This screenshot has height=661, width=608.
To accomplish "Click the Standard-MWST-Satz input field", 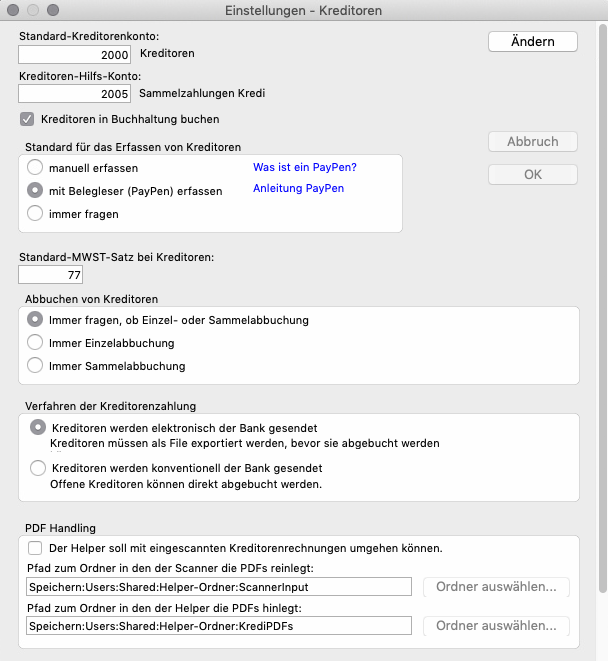I will tap(51, 274).
